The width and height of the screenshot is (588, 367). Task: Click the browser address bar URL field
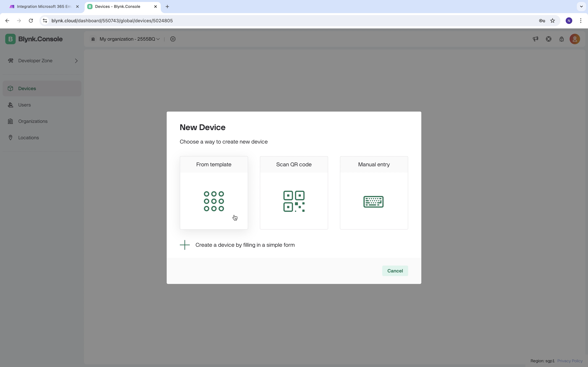click(x=112, y=21)
